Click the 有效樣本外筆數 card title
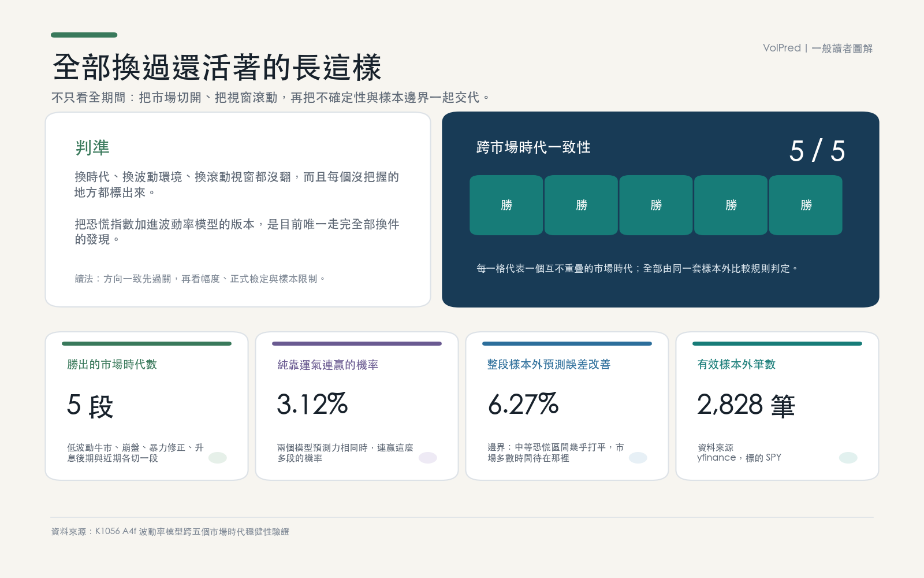Image resolution: width=924 pixels, height=578 pixels. click(736, 365)
